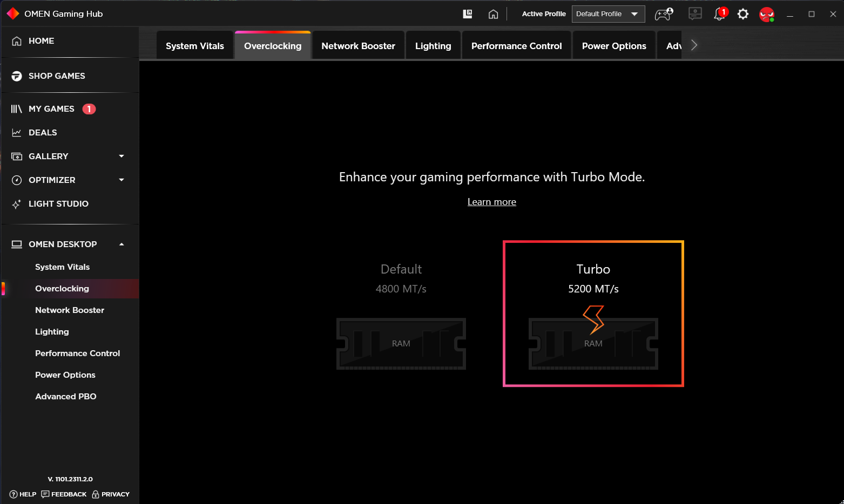The image size is (844, 504).
Task: Open the bookmark icon in title bar
Action: tap(468, 14)
